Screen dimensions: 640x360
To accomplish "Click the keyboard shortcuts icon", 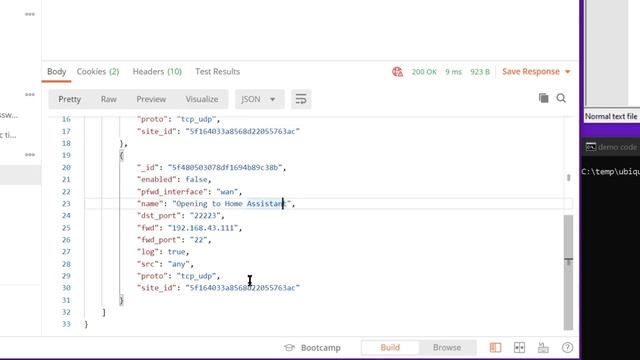I will [x=543, y=348].
